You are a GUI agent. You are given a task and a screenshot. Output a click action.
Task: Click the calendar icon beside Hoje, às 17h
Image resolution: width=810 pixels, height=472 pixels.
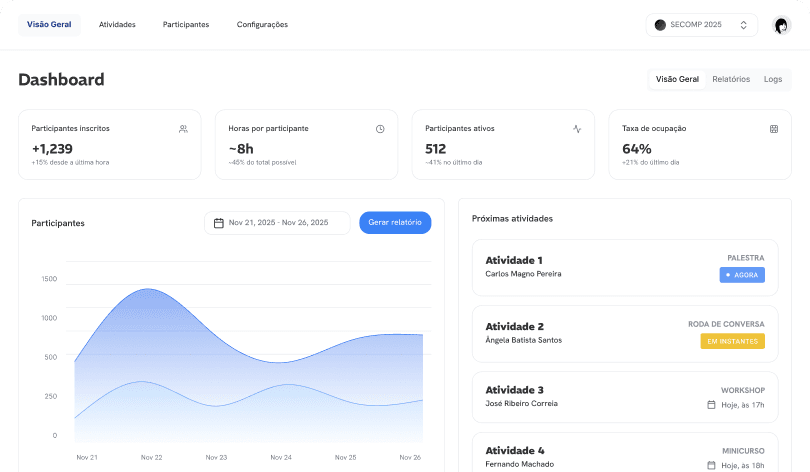click(711, 405)
